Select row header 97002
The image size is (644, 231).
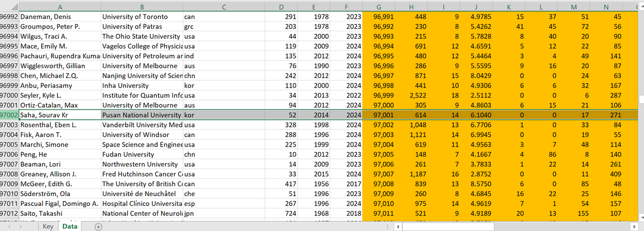click(9, 115)
